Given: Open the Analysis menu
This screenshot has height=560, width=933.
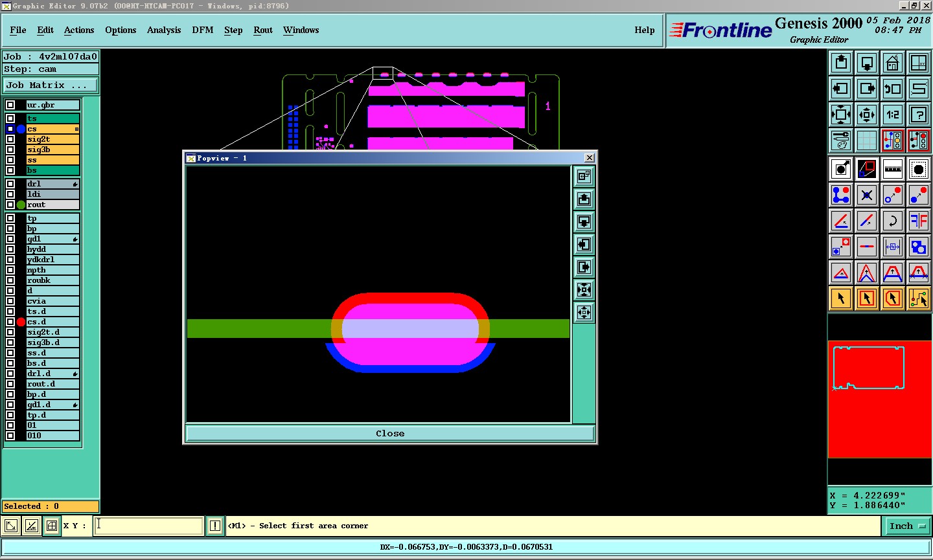Looking at the screenshot, I should 164,30.
